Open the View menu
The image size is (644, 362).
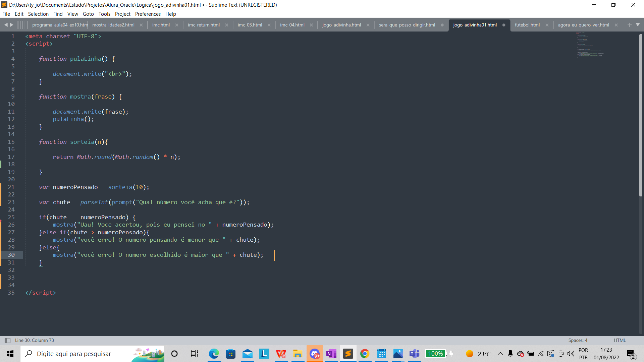point(72,14)
